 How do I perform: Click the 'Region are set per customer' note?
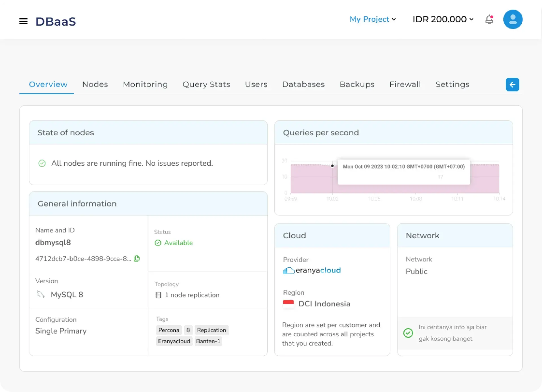pyautogui.click(x=331, y=334)
